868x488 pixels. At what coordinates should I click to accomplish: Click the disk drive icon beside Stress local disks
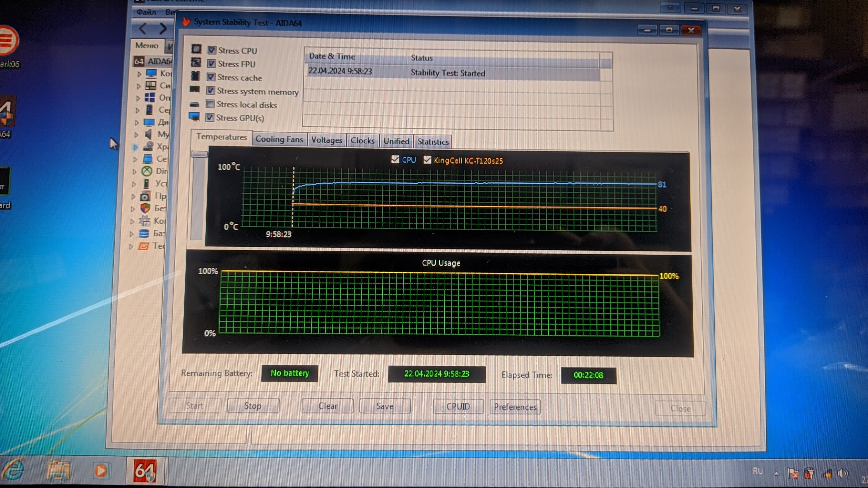click(x=194, y=104)
